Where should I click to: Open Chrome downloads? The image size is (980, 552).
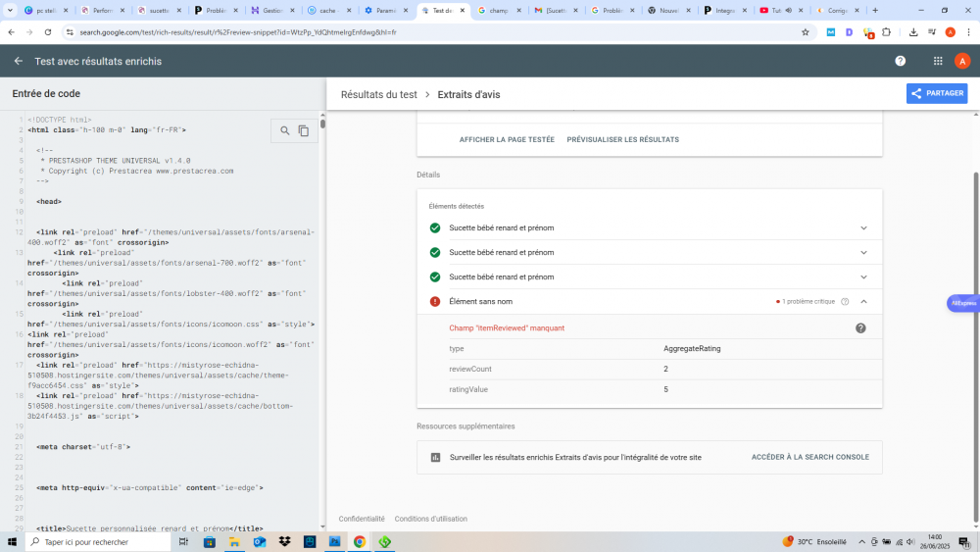(913, 32)
